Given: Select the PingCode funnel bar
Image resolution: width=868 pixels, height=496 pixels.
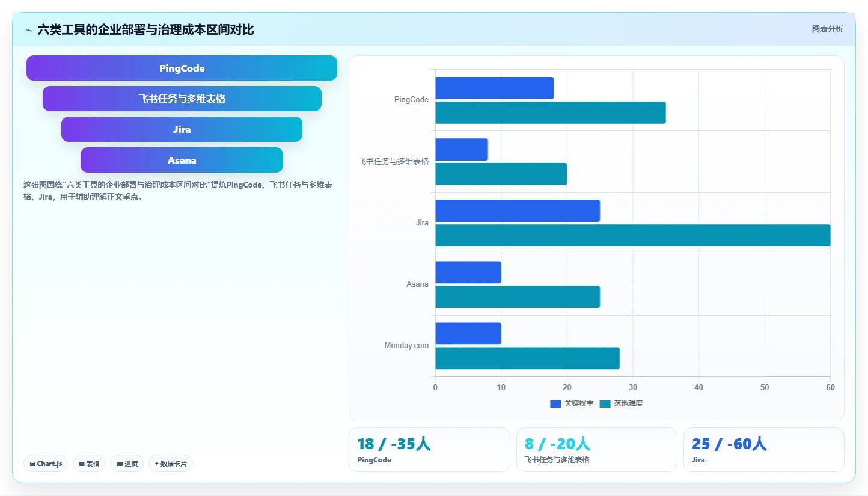Looking at the screenshot, I should [182, 68].
